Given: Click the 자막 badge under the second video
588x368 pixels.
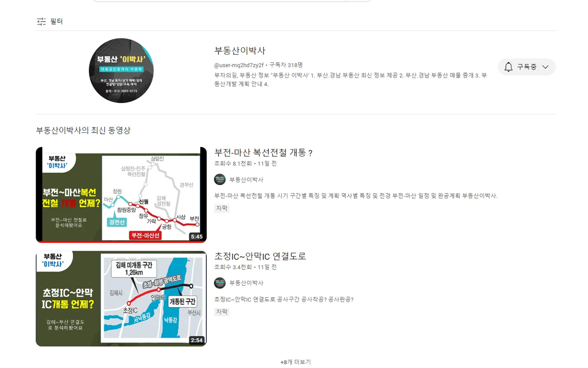Looking at the screenshot, I should pyautogui.click(x=222, y=312).
